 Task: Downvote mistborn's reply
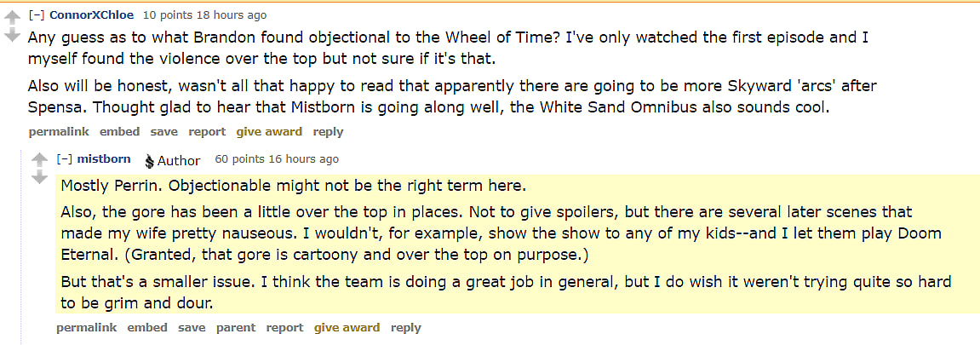[x=40, y=178]
